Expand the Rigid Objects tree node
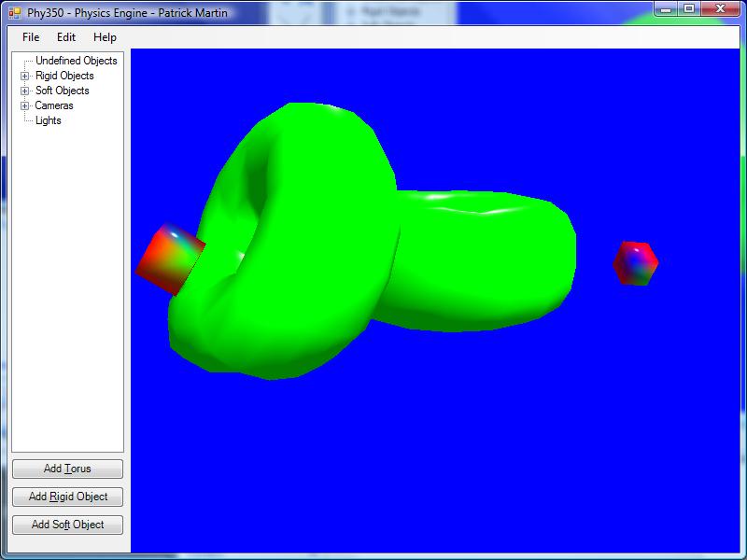The width and height of the screenshot is (747, 560). [x=25, y=76]
